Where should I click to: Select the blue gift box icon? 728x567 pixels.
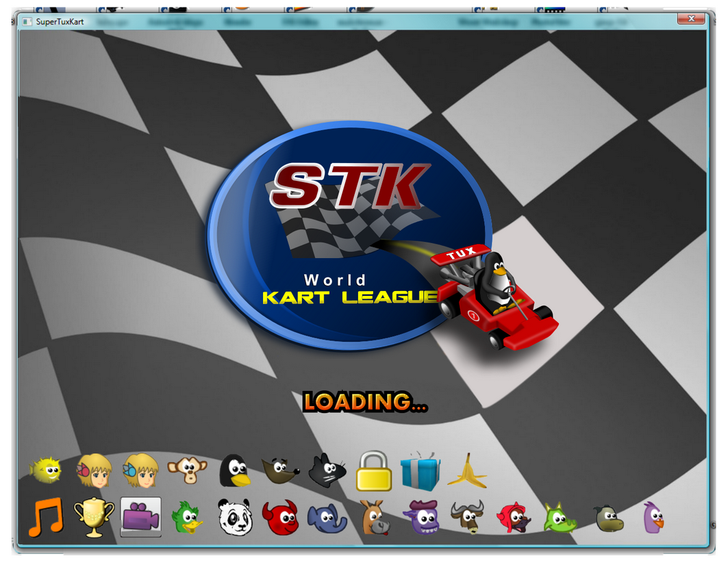(420, 471)
